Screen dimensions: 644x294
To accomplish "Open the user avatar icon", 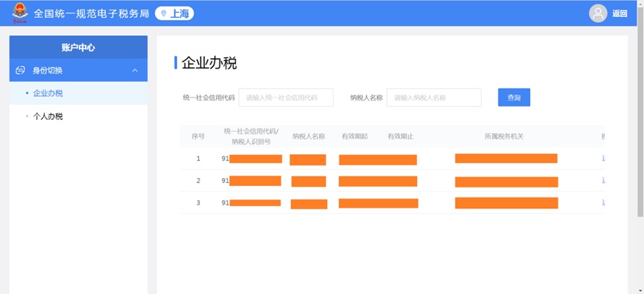I will [598, 13].
